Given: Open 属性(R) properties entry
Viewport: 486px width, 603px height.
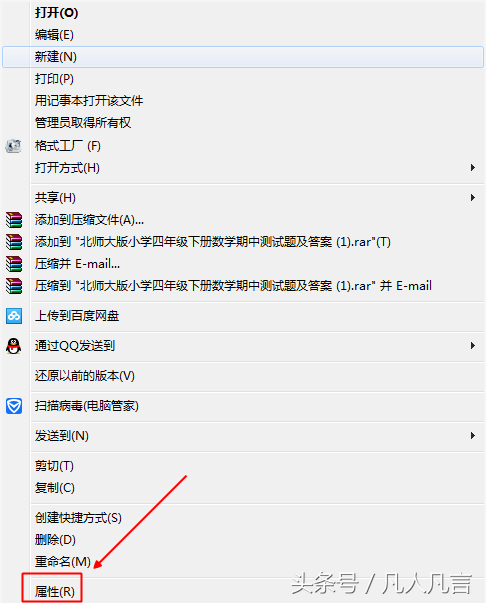Looking at the screenshot, I should (x=54, y=591).
